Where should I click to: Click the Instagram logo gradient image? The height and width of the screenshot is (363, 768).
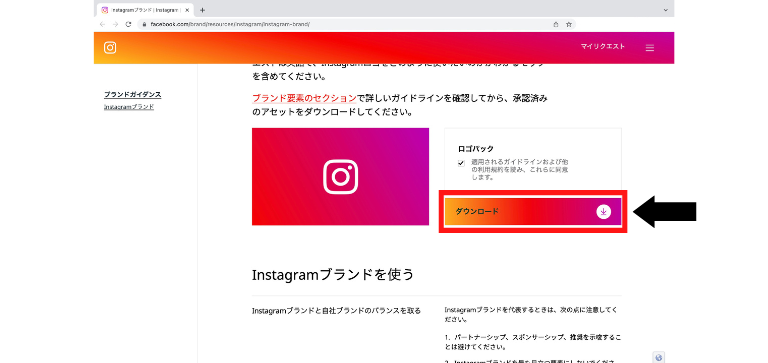(340, 176)
